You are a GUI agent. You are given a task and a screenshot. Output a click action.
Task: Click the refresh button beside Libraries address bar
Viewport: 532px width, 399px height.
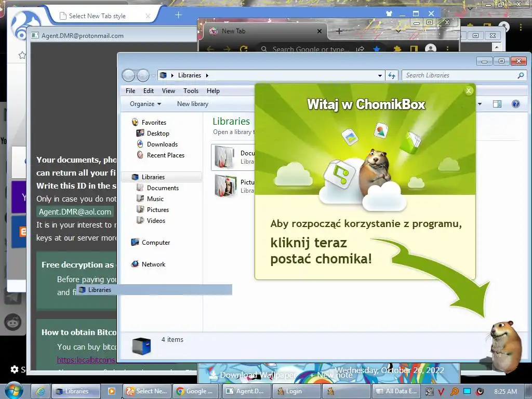(392, 75)
